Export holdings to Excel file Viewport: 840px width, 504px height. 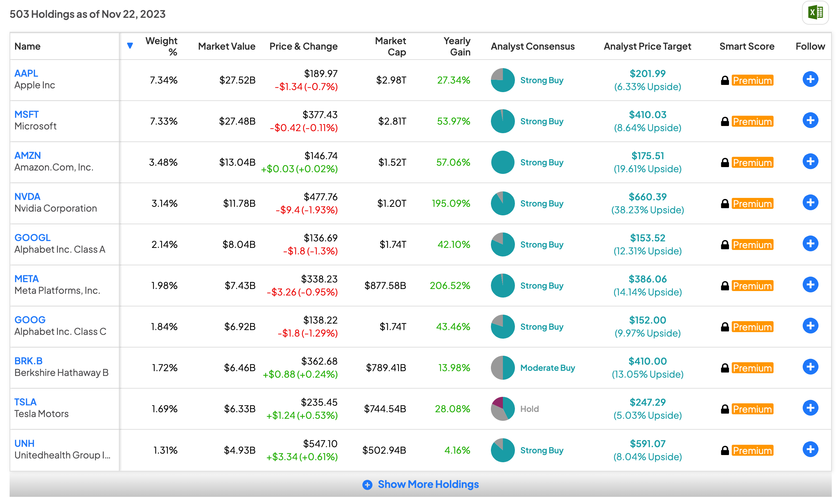coord(815,13)
